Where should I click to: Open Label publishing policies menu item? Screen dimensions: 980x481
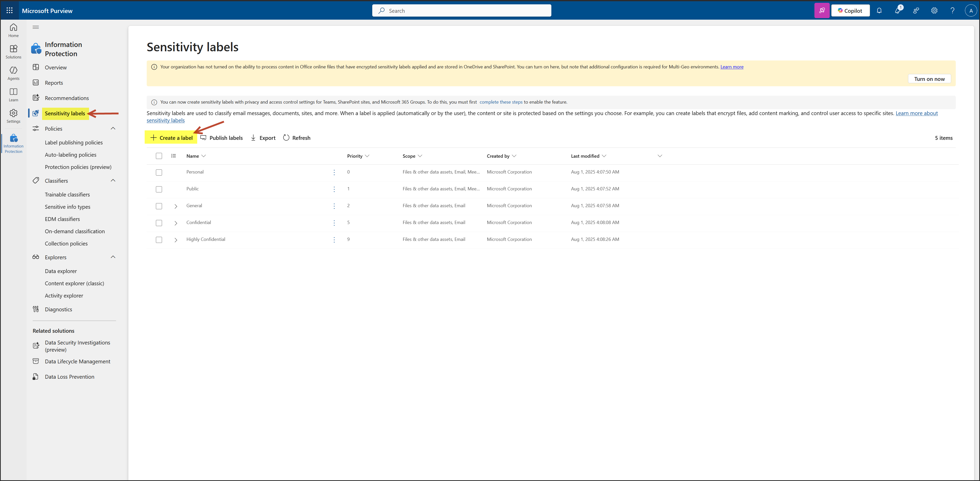[74, 142]
